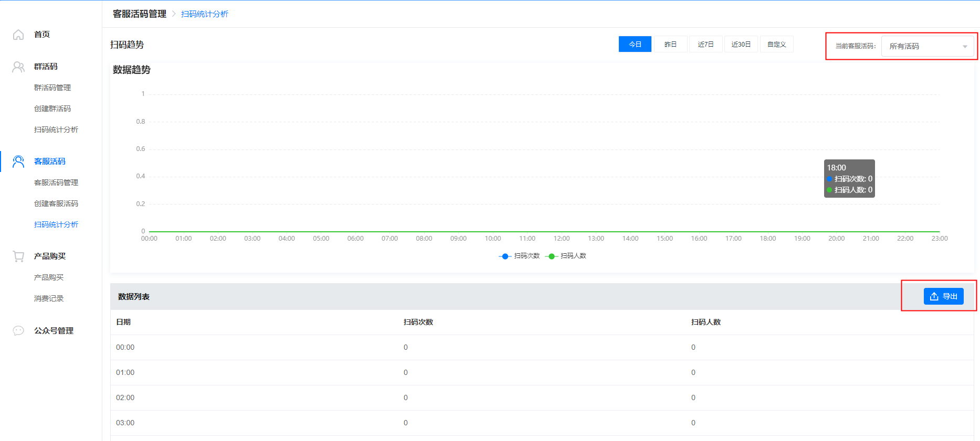Toggle the 扫码人数 green legend marker
Viewport: 980px width, 441px height.
coord(551,256)
